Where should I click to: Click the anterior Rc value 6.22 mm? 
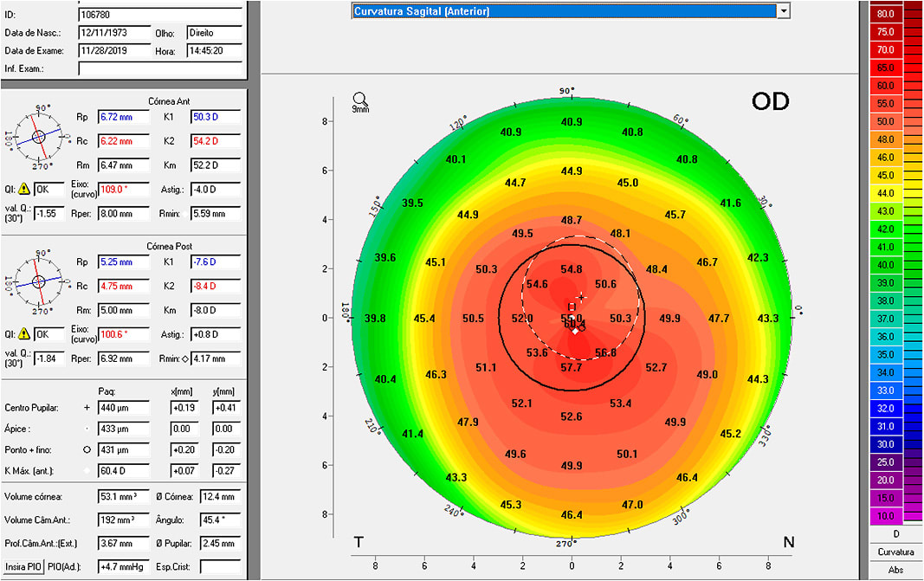click(124, 141)
